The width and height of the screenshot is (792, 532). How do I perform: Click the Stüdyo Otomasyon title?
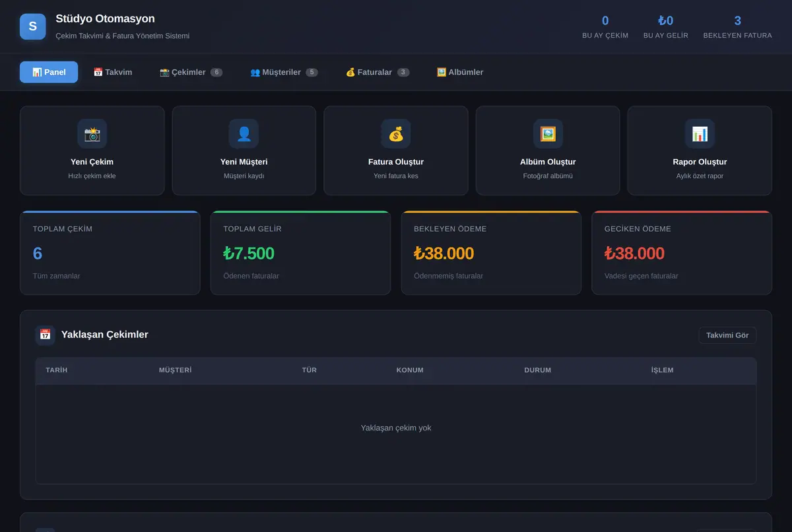pos(106,18)
